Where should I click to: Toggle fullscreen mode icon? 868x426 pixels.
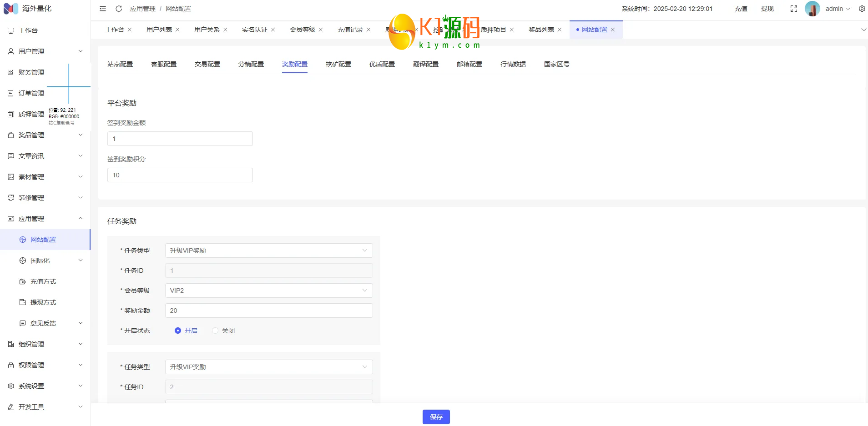(794, 9)
